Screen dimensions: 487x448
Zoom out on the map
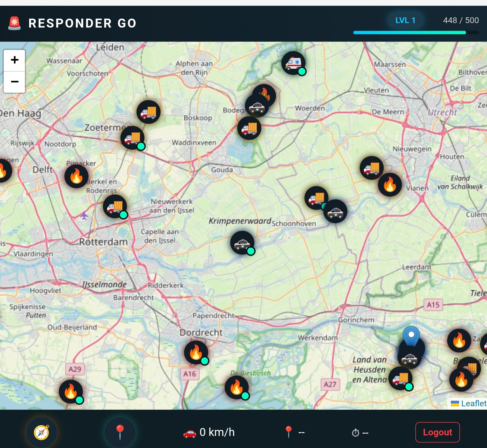click(14, 82)
